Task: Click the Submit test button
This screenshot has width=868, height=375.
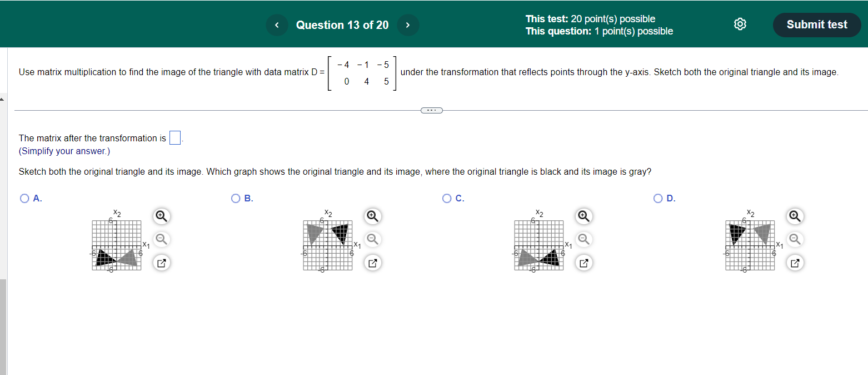Action: 816,24
